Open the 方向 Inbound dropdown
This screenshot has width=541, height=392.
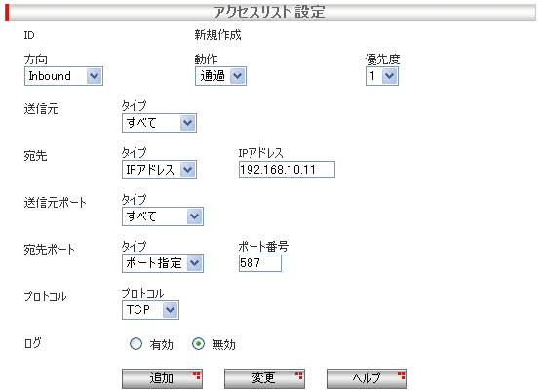pyautogui.click(x=63, y=76)
